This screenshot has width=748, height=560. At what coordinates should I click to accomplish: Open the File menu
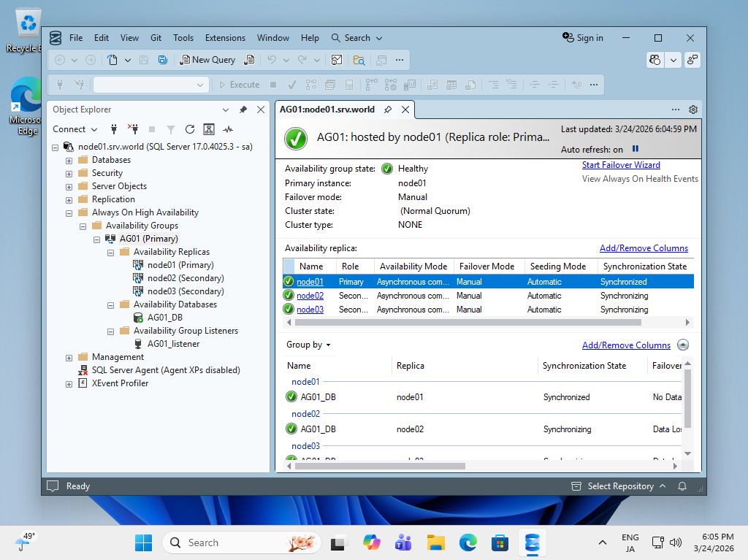point(76,38)
